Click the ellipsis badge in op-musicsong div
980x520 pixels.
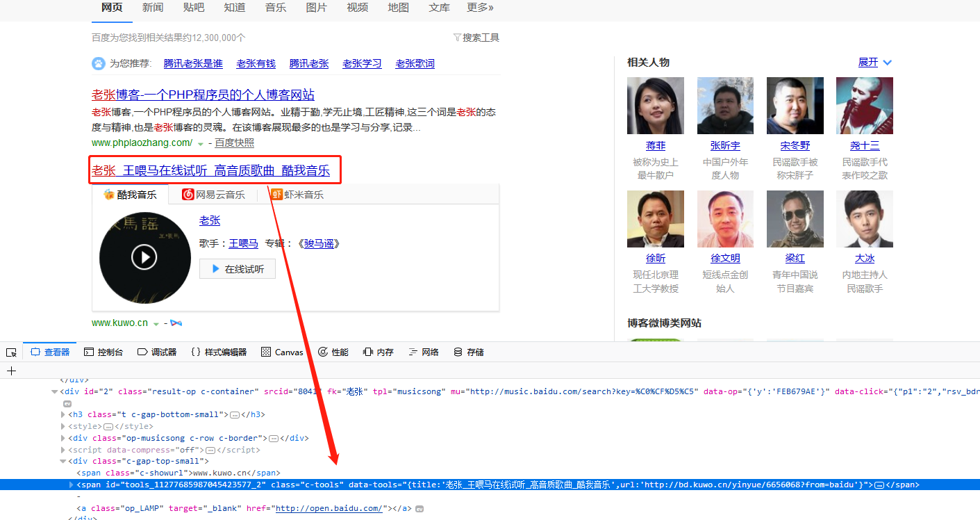[273, 438]
